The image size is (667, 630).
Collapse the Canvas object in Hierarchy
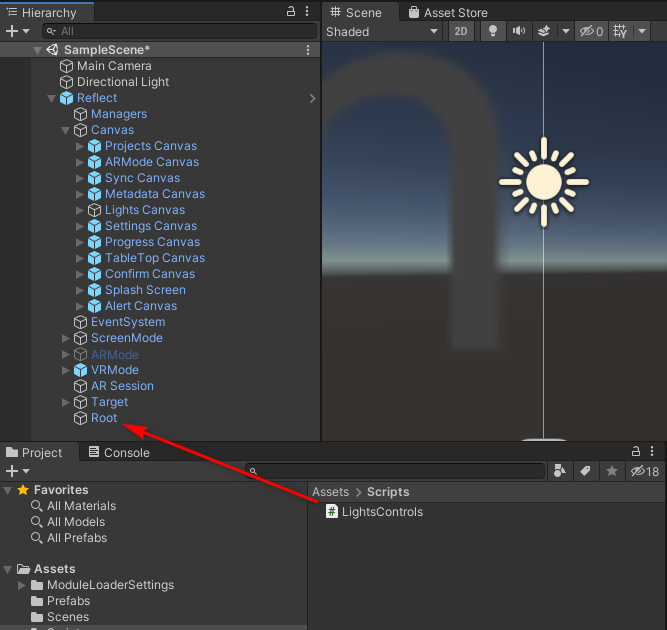[x=66, y=130]
